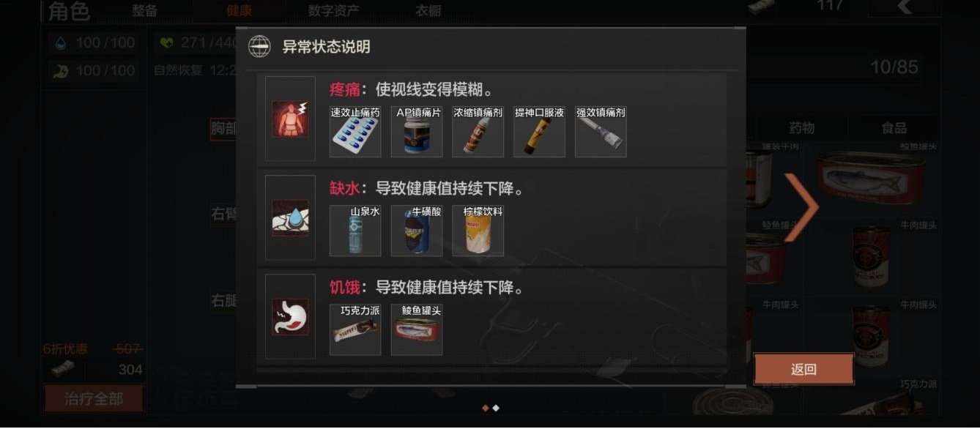
Task: Switch to the 整备 tab
Action: [145, 10]
